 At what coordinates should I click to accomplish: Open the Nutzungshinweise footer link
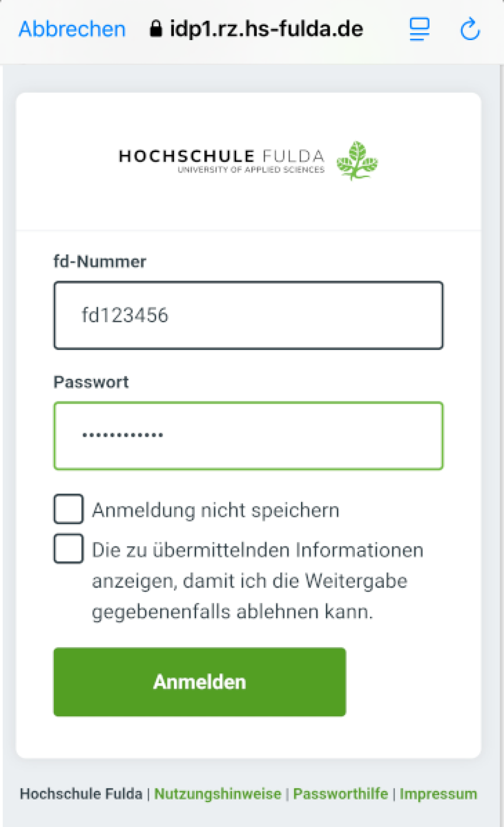(218, 794)
